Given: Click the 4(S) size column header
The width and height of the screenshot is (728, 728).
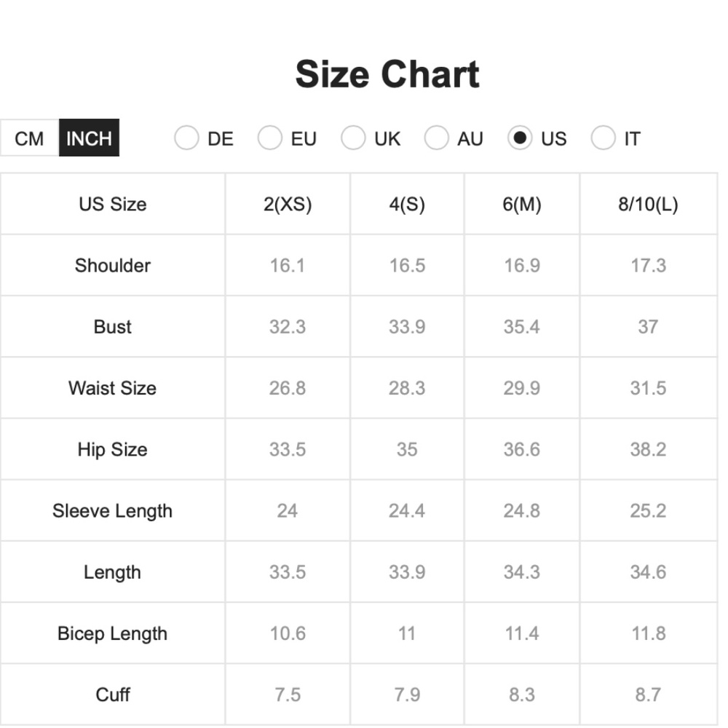Looking at the screenshot, I should point(407,204).
